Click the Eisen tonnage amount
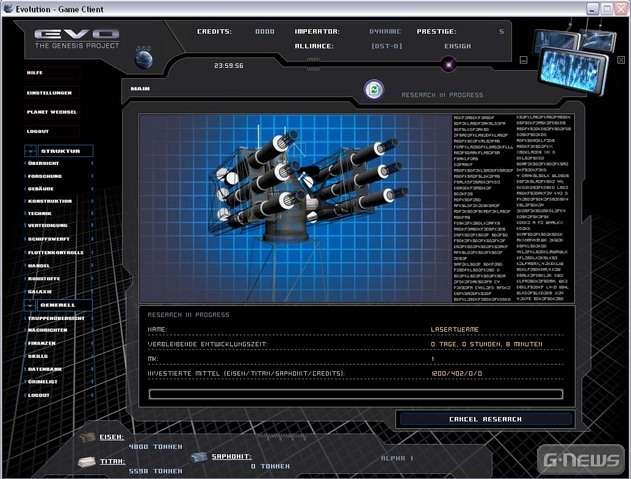This screenshot has height=479, width=631. (156, 447)
